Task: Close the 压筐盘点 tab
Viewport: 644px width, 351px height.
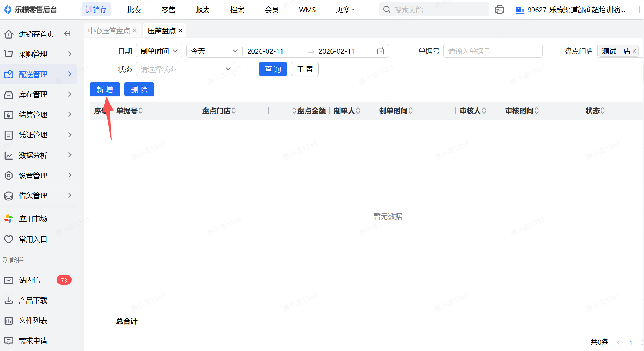Action: pos(180,31)
